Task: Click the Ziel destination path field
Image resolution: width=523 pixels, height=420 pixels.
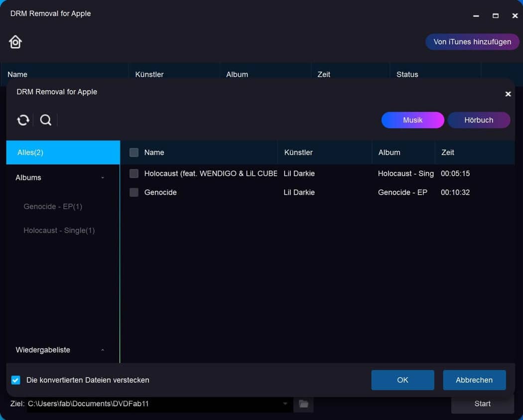Action: (x=159, y=404)
